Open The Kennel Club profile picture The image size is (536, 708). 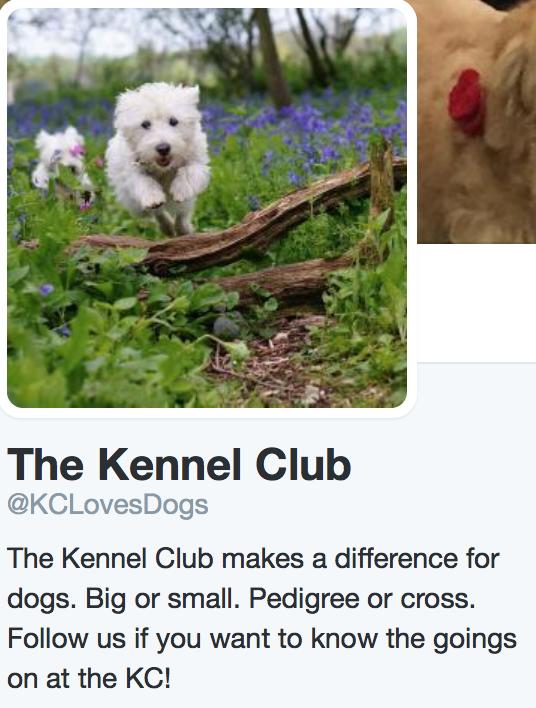point(207,208)
